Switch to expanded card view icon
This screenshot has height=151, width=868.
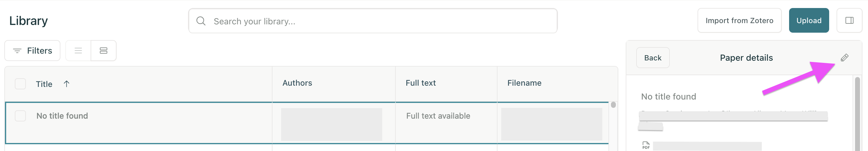(104, 51)
